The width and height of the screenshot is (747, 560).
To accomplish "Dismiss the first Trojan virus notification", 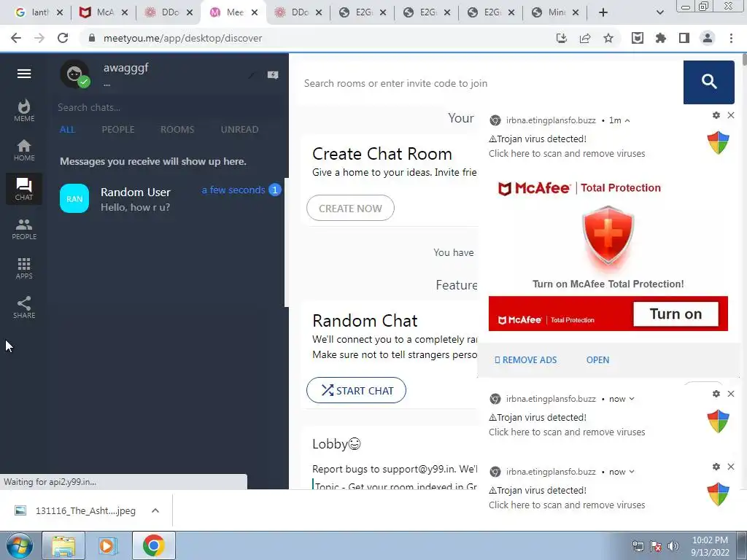I will [x=731, y=115].
